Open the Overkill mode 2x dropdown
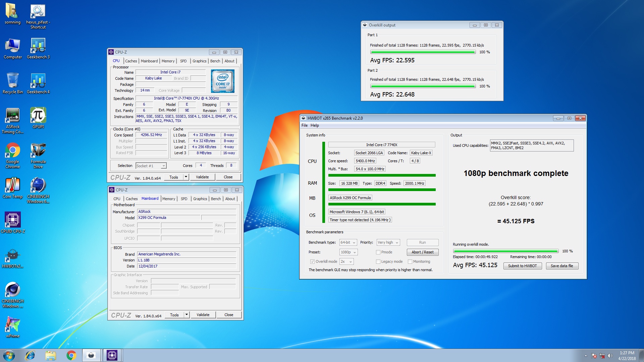 click(x=346, y=261)
